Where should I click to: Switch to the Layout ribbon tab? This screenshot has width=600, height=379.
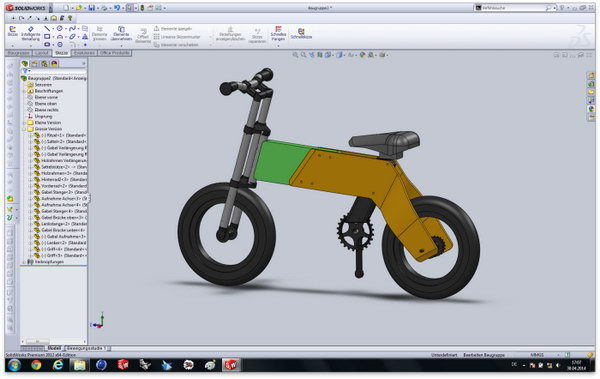tap(42, 53)
